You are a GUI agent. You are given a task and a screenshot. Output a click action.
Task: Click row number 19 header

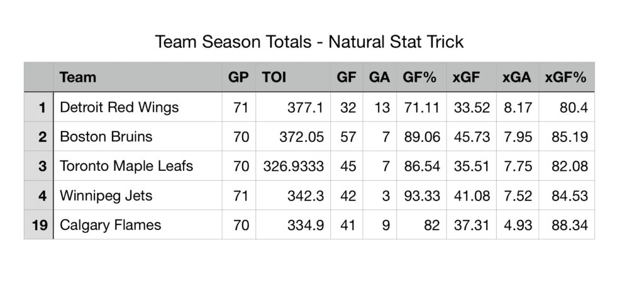pyautogui.click(x=39, y=225)
